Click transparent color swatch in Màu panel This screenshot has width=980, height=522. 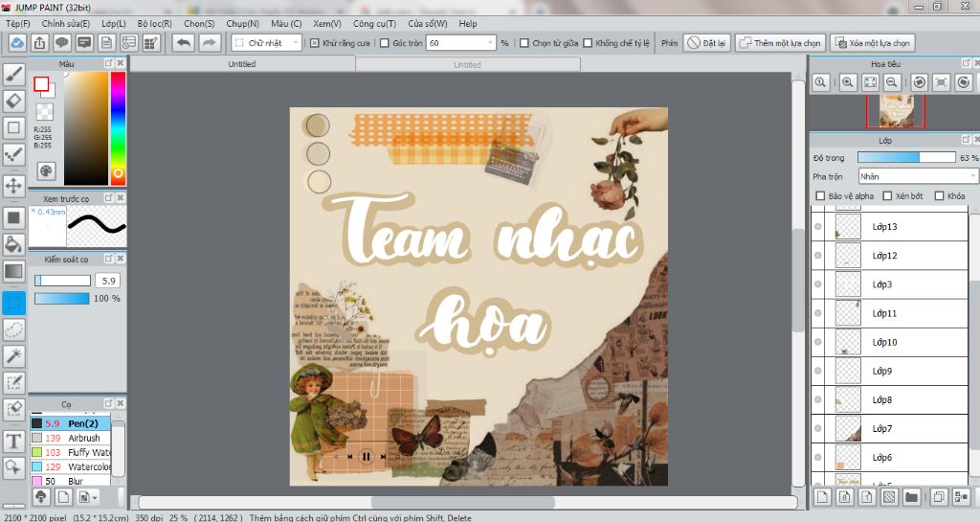(44, 112)
